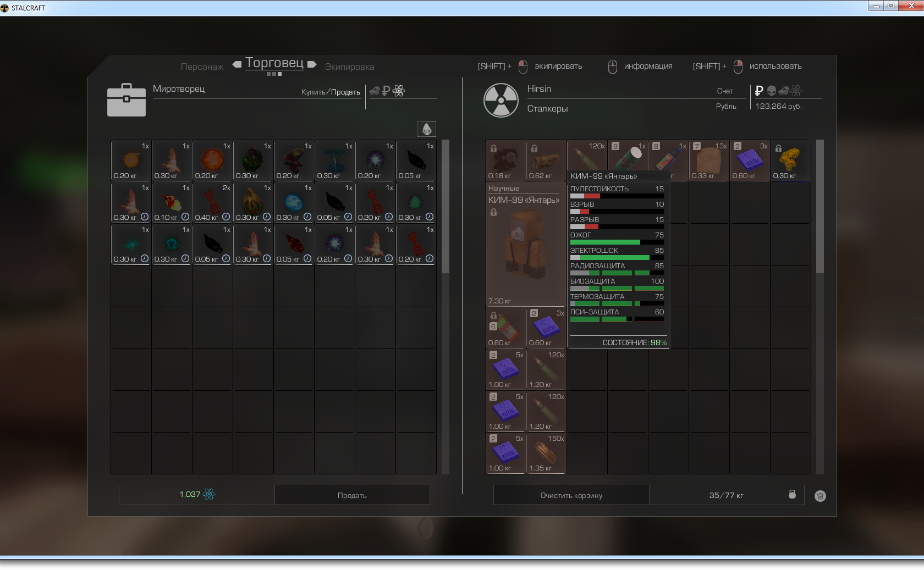Select the 150x ammo stack 1.35 кг

[x=546, y=453]
